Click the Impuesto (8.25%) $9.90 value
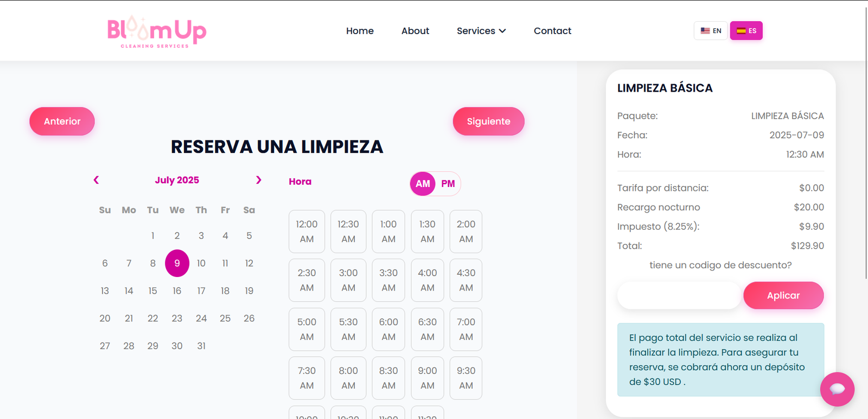The width and height of the screenshot is (868, 419). click(x=812, y=227)
